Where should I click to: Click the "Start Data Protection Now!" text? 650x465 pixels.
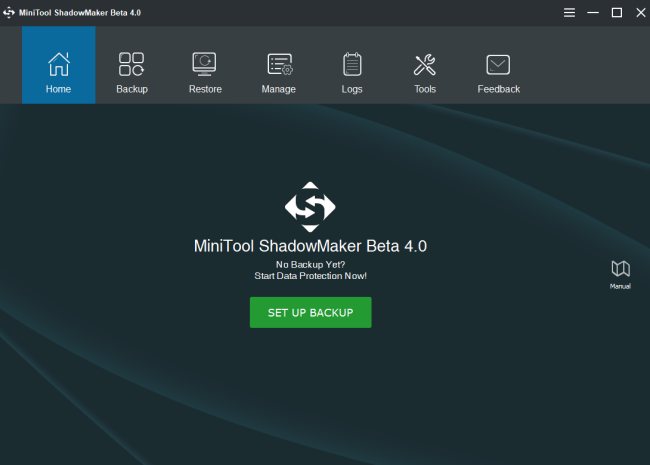pyautogui.click(x=310, y=276)
